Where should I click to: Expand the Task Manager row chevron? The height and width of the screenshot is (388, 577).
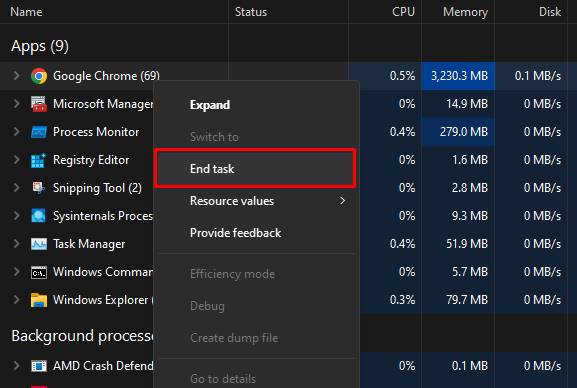tap(16, 244)
